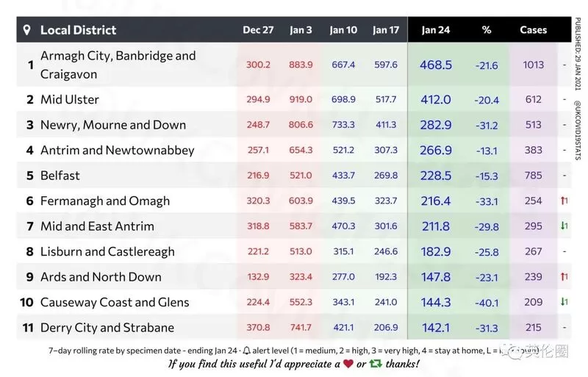This screenshot has width=588, height=377.
Task: Select the Jan 24 column header
Action: [x=435, y=30]
